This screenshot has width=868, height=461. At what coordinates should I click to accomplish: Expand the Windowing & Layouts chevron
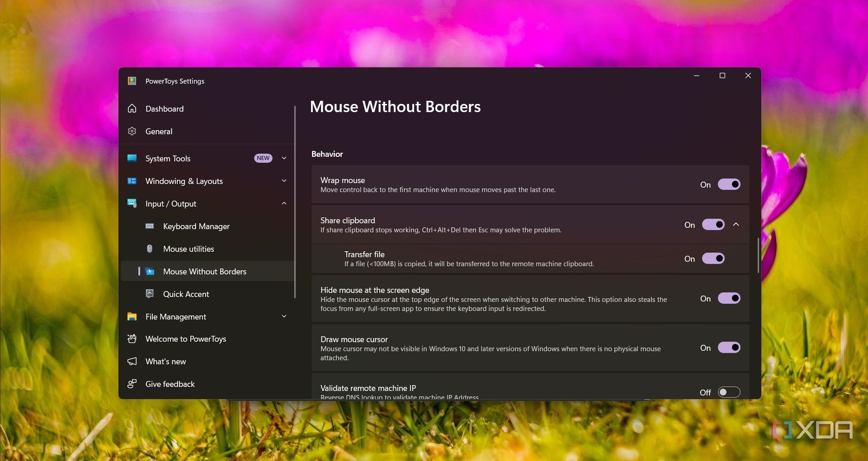coord(284,181)
